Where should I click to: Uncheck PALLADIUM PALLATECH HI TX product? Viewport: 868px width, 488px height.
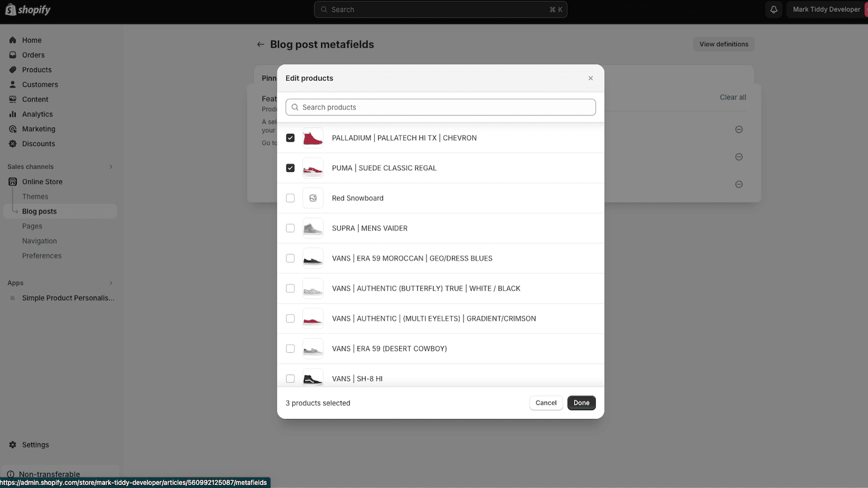(x=290, y=138)
